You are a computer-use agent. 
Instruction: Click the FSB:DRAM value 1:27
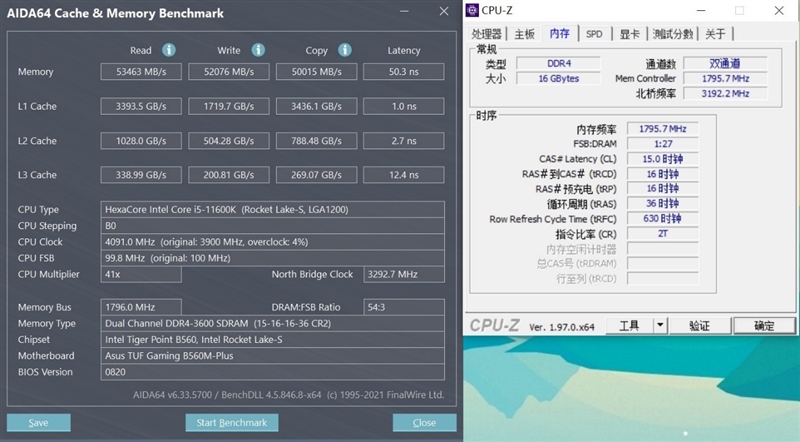point(663,144)
